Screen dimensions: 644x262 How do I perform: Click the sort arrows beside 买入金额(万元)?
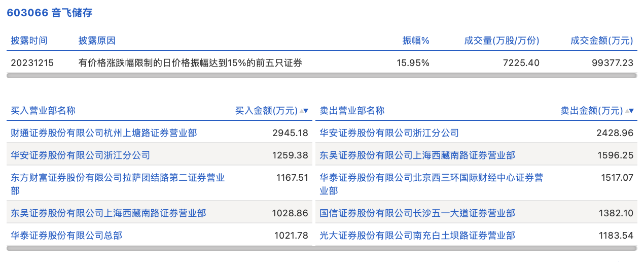point(304,111)
